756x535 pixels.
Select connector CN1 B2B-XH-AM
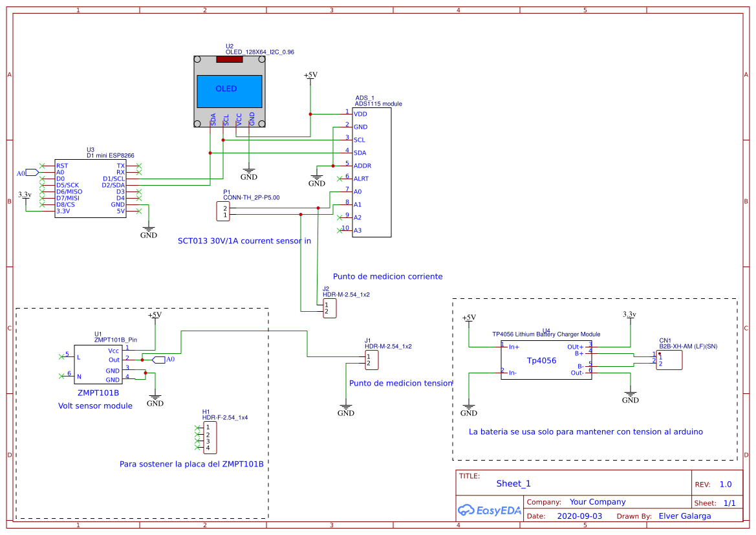tap(671, 361)
